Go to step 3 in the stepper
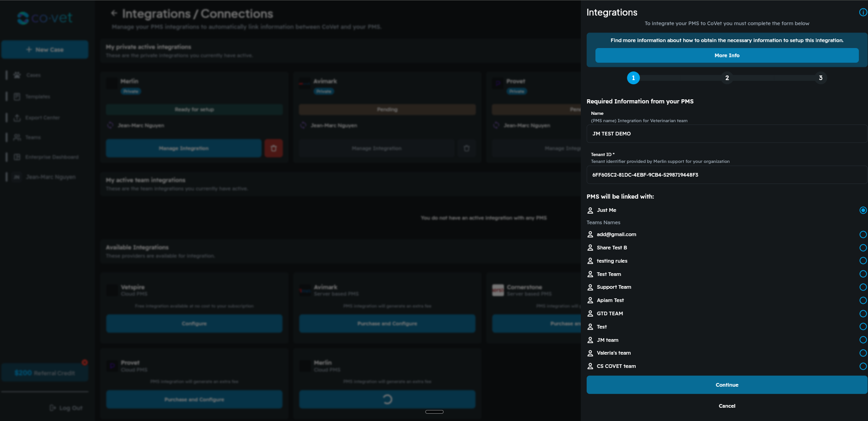Viewport: 868px width, 421px height. click(820, 78)
